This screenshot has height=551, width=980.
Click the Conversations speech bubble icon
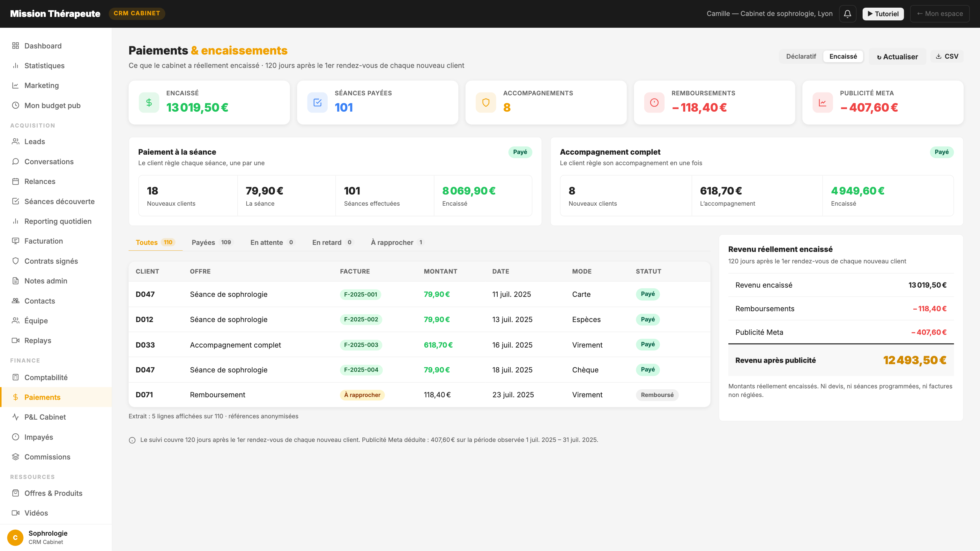coord(16,161)
